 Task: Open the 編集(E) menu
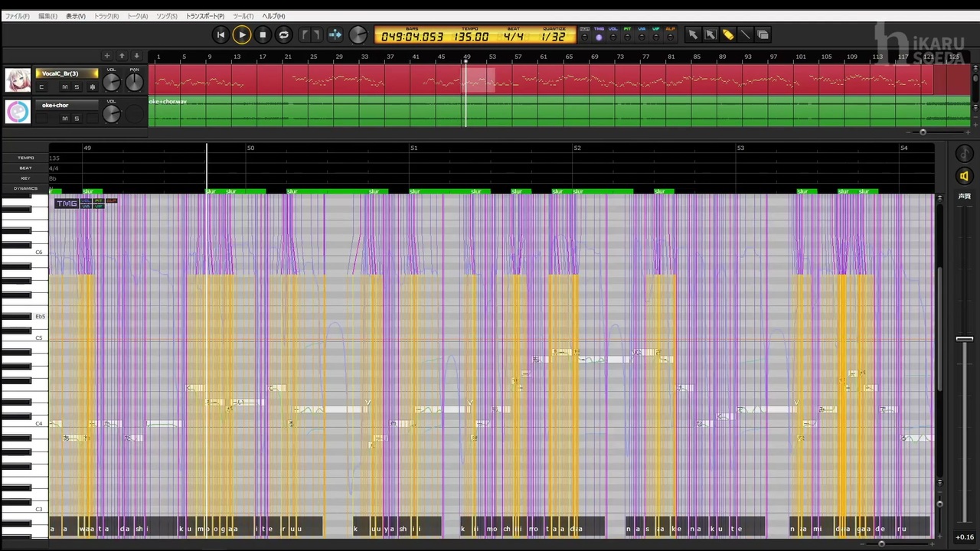click(x=47, y=16)
